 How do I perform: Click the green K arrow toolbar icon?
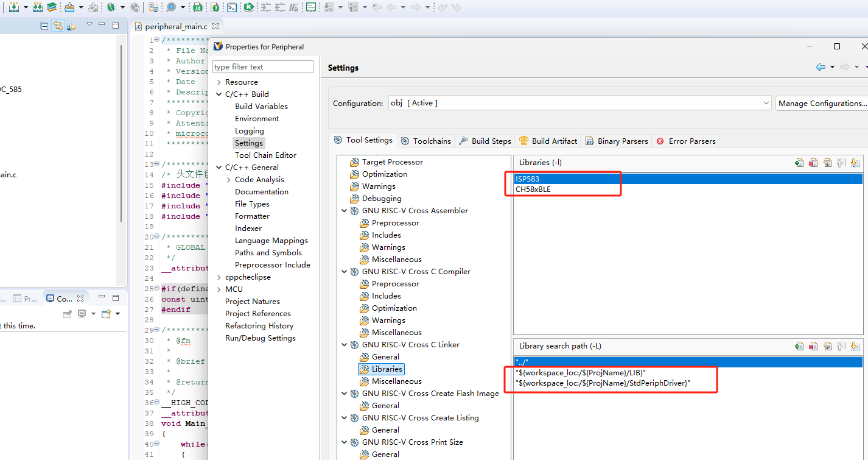[248, 7]
